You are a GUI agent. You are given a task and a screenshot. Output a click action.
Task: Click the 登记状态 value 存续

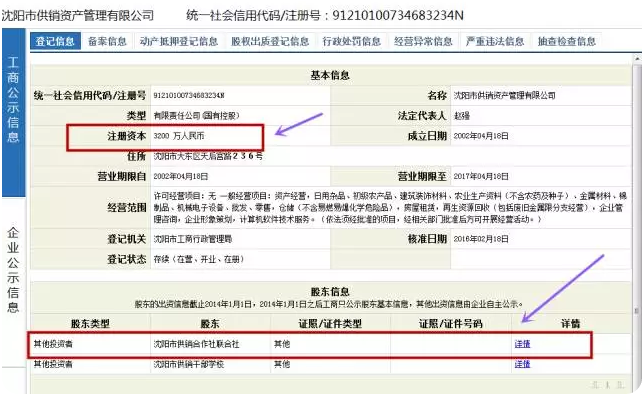[x=199, y=259]
